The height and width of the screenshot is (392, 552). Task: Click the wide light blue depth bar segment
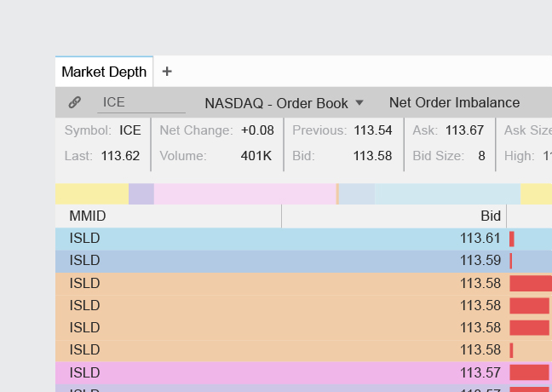(447, 193)
